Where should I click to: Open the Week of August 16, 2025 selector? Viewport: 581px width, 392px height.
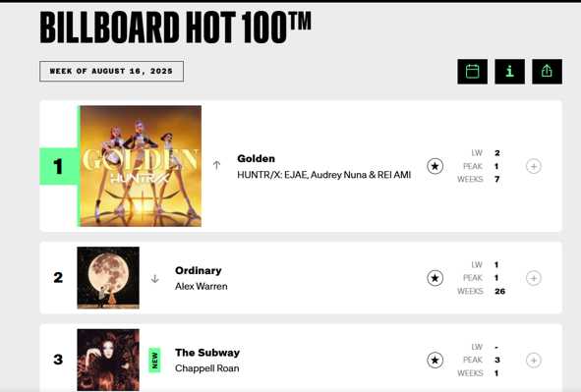[111, 71]
